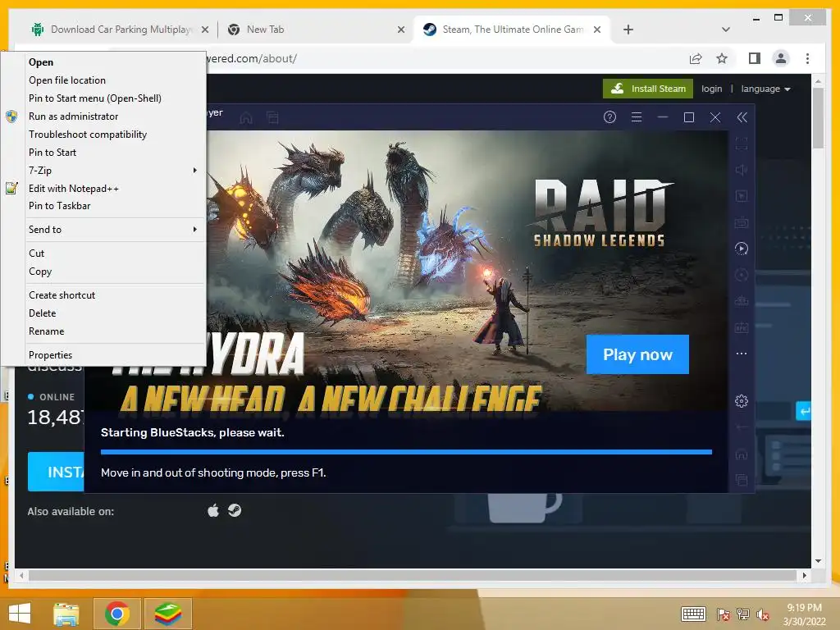The height and width of the screenshot is (630, 840).
Task: Click Chrome share page icon
Action: [696, 58]
